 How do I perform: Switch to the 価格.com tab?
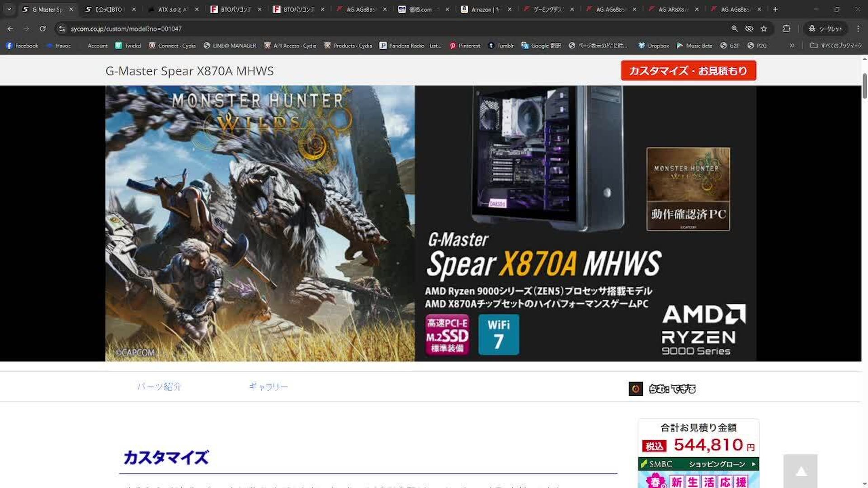pos(420,9)
